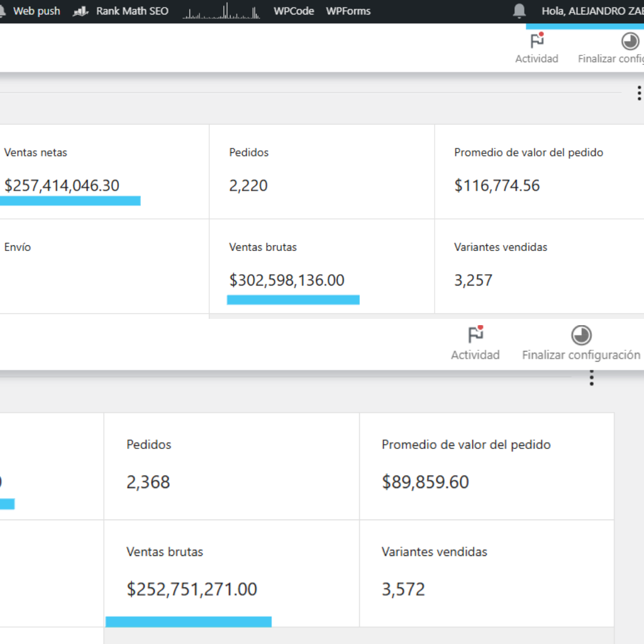Expand the lower section's three-dot menu
Viewport: 644px width, 644px height.
(591, 378)
